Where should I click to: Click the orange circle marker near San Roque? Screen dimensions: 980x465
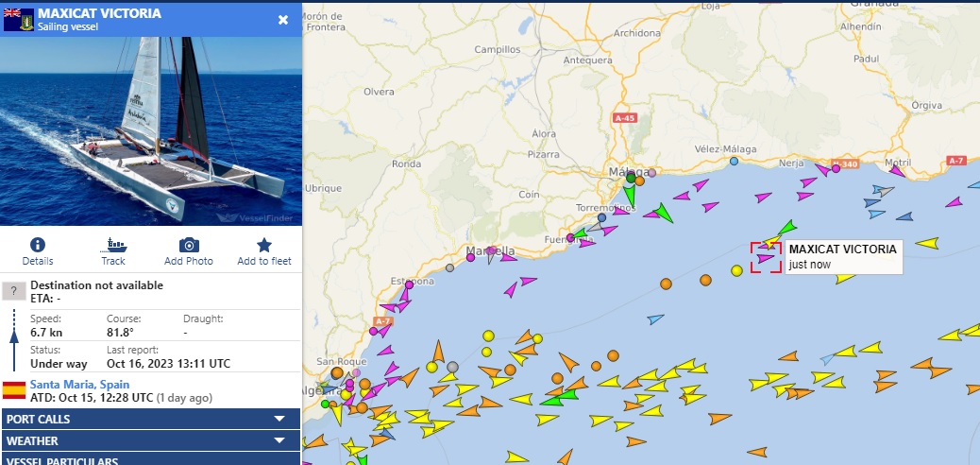click(x=337, y=373)
